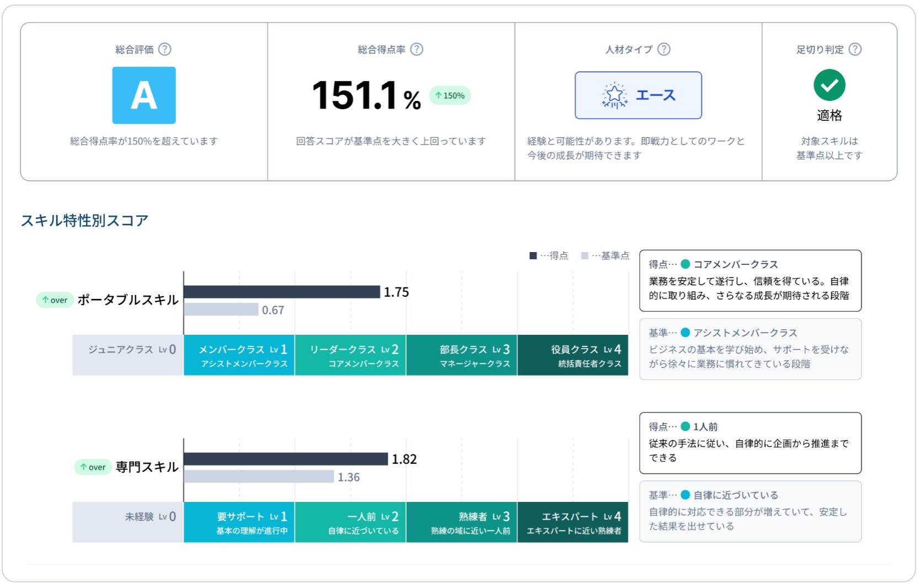The image size is (921, 588).
Task: Select the 熟練者 Lv3 cell
Action: tap(462, 522)
